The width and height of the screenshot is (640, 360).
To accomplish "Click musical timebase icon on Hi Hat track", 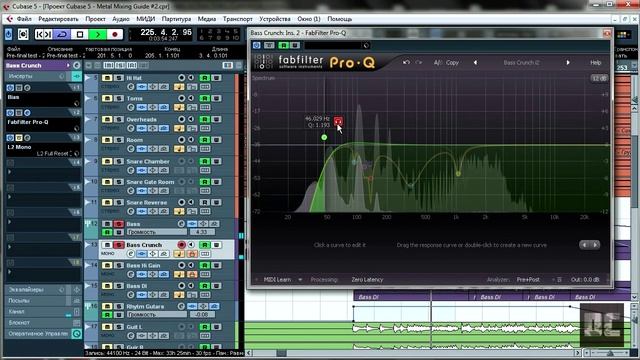I will pyautogui.click(x=179, y=87).
